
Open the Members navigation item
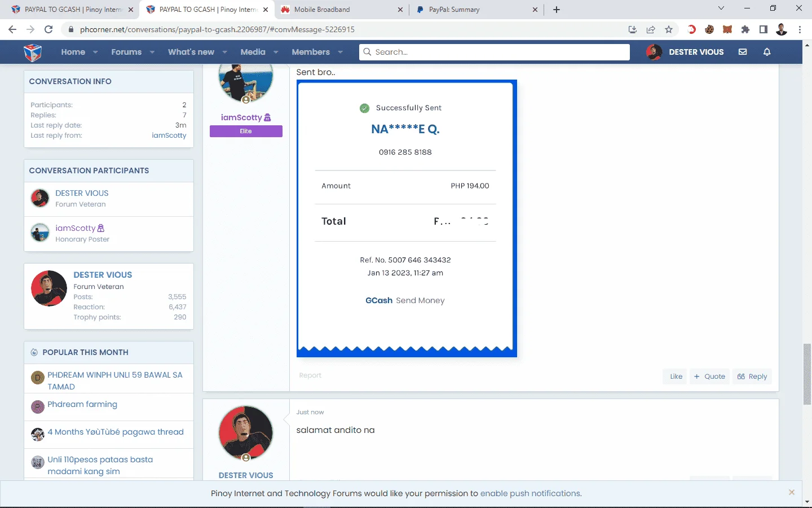coord(311,52)
